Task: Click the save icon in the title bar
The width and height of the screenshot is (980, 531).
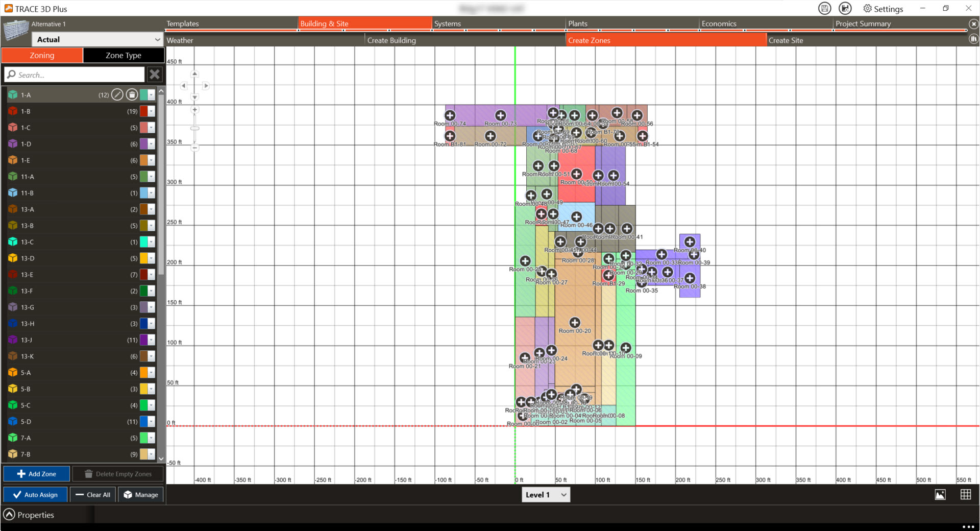Action: 824,8
